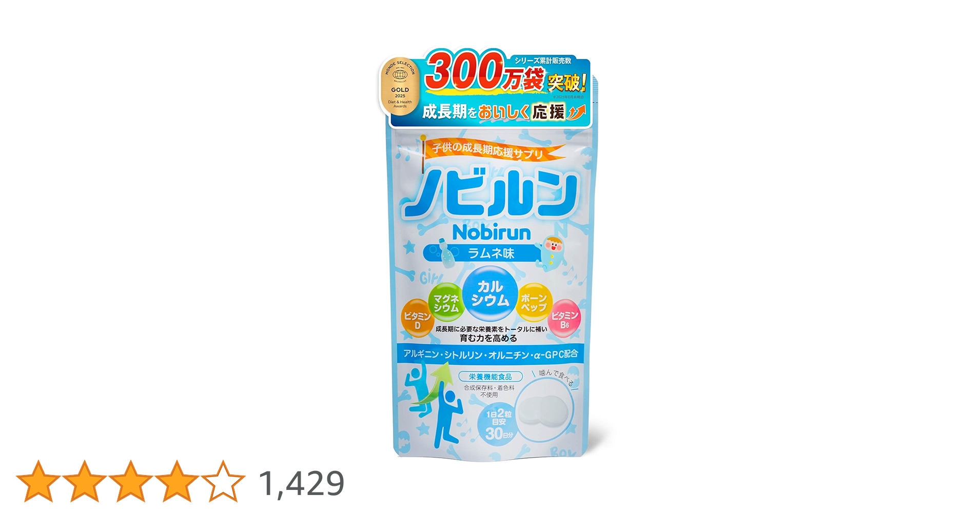Click the fourth filled rating star
Image resolution: width=980 pixels, height=513 pixels.
pyautogui.click(x=177, y=481)
